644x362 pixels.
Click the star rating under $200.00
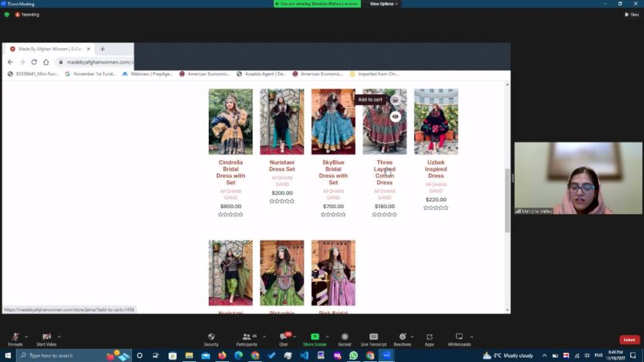[x=282, y=201]
